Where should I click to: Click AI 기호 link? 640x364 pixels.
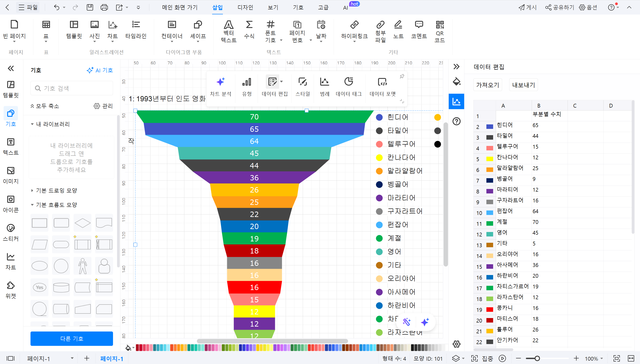(x=100, y=70)
